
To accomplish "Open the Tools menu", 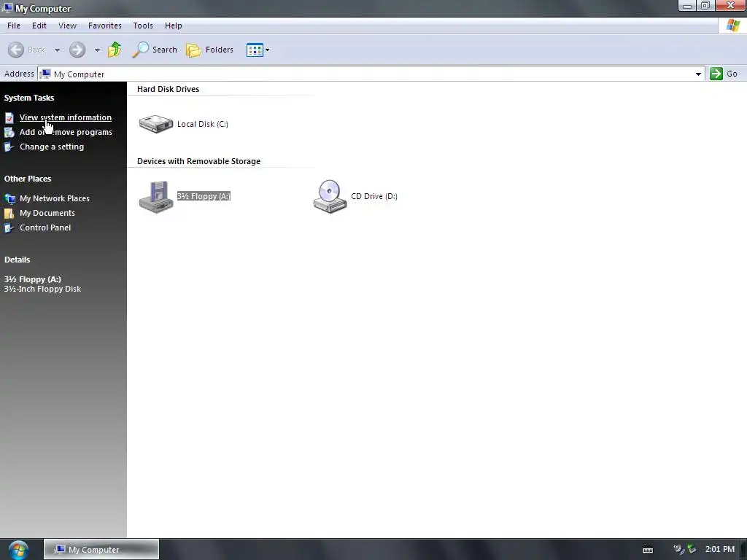I will pyautogui.click(x=143, y=26).
